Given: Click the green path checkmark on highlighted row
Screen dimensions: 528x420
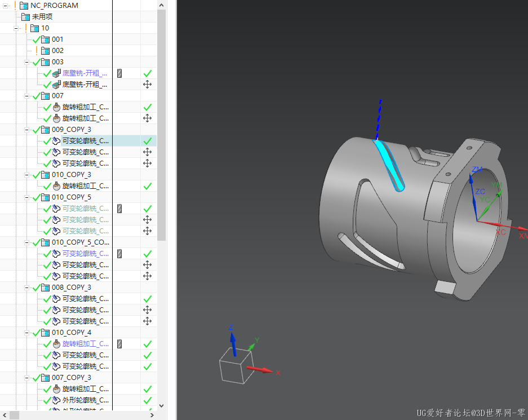Looking at the screenshot, I should [x=148, y=141].
